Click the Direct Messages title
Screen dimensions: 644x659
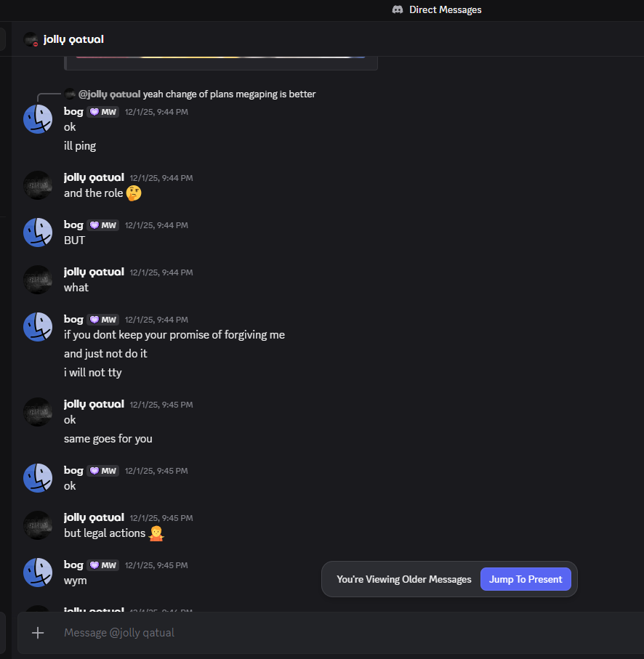[445, 9]
